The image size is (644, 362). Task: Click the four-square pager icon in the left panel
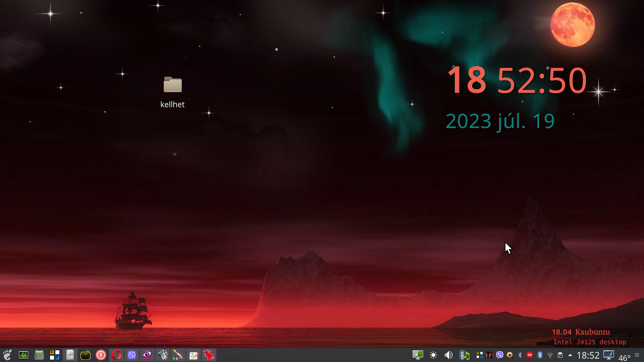click(x=55, y=355)
